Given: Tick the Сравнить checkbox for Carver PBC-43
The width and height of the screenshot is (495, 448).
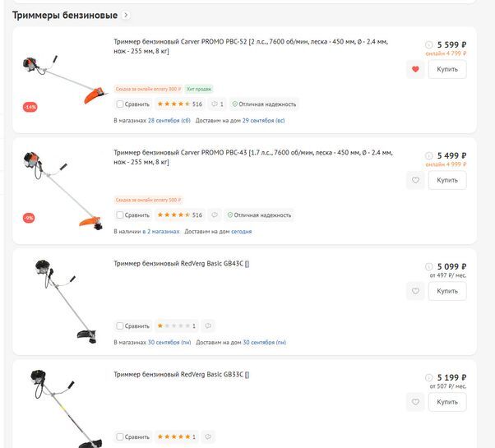Looking at the screenshot, I should (120, 215).
